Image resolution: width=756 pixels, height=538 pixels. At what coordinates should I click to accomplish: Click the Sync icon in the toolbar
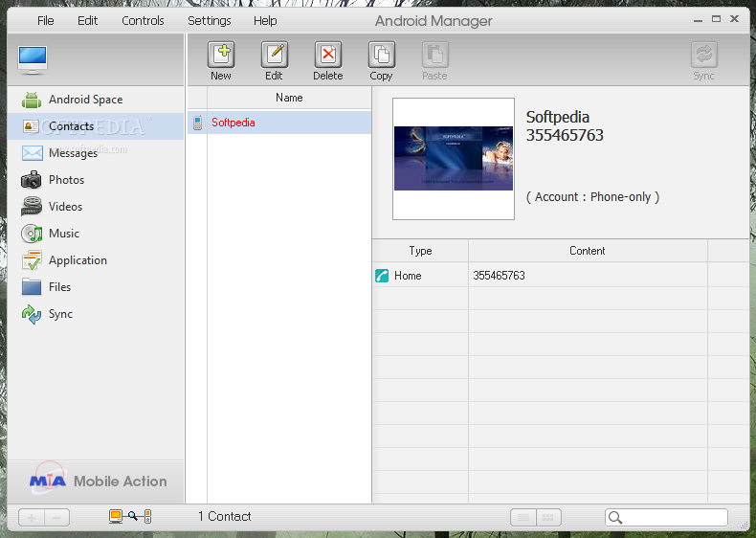pos(704,55)
